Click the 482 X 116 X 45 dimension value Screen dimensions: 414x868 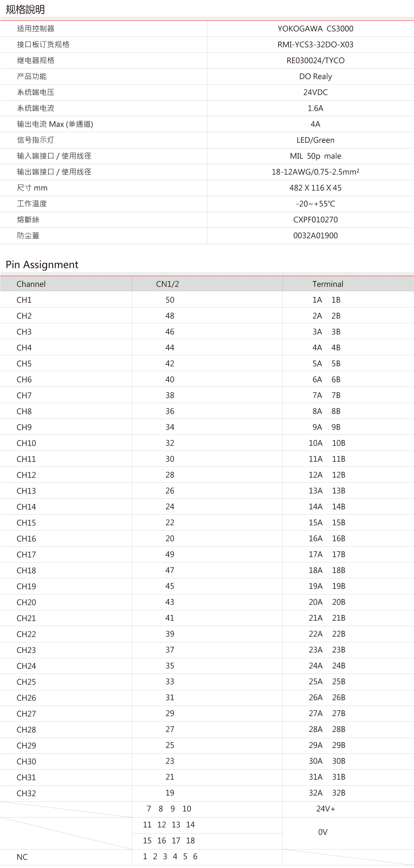(x=315, y=188)
